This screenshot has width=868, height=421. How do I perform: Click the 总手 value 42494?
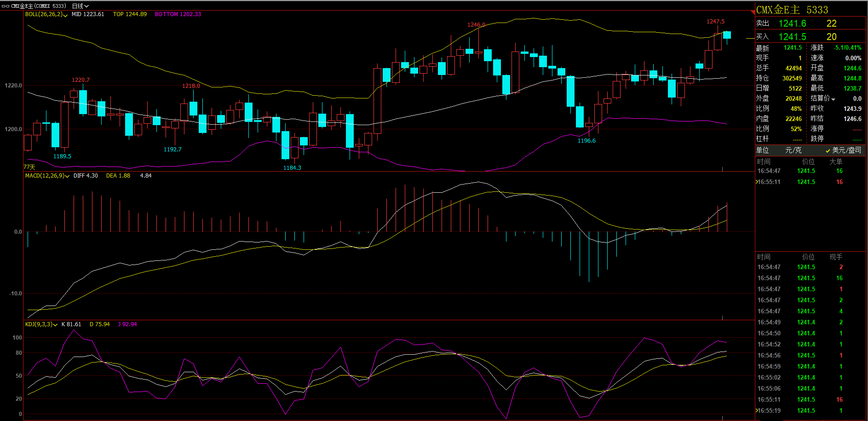793,68
